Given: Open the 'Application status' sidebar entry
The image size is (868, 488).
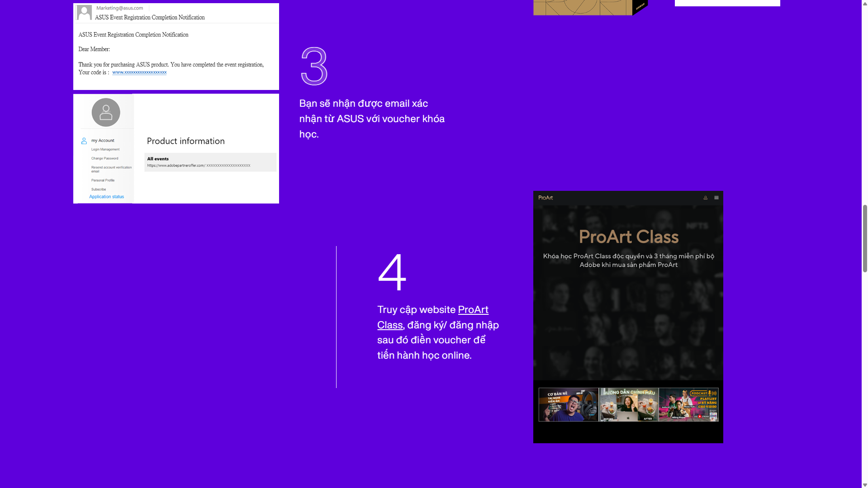Looking at the screenshot, I should [106, 197].
